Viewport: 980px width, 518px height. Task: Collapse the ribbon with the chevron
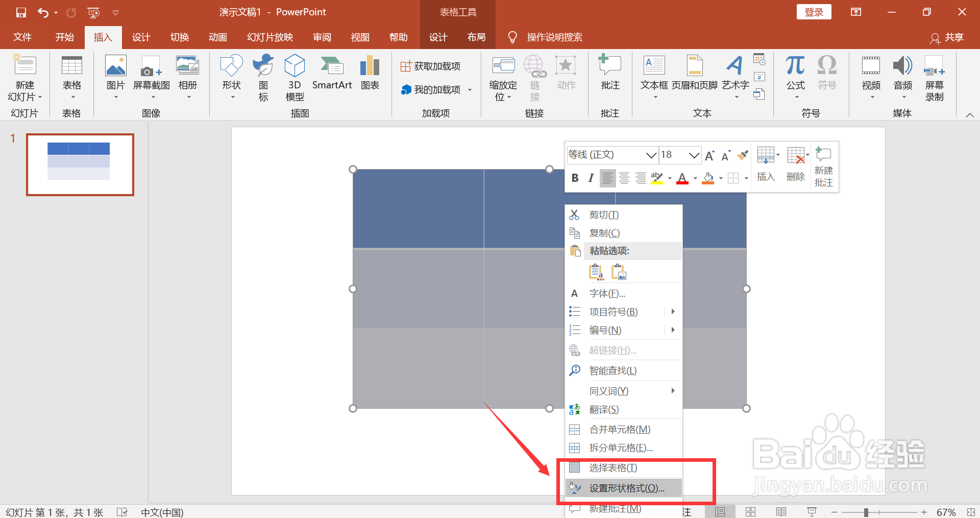(970, 115)
